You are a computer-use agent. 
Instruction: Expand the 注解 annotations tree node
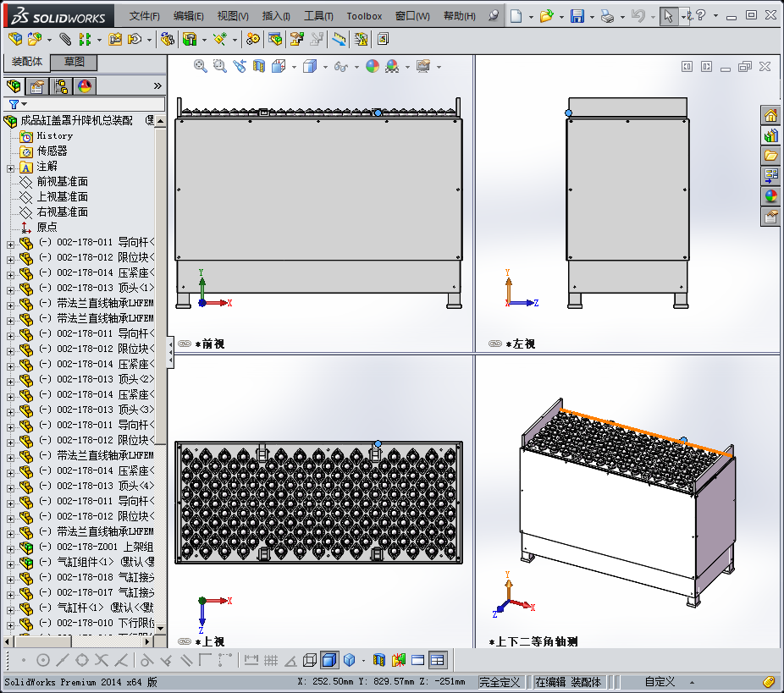(10, 168)
